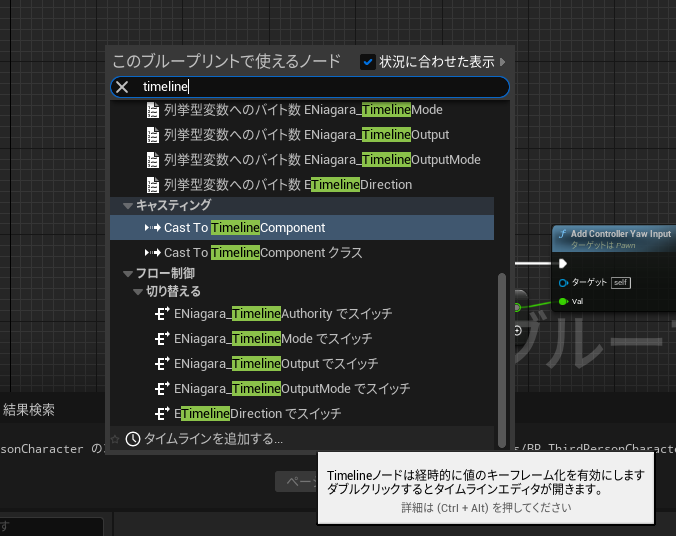676x536 pixels.
Task: Click the switch icon on the ENiagara_TimelineOutputMode でスイッチ row
Action: click(162, 389)
